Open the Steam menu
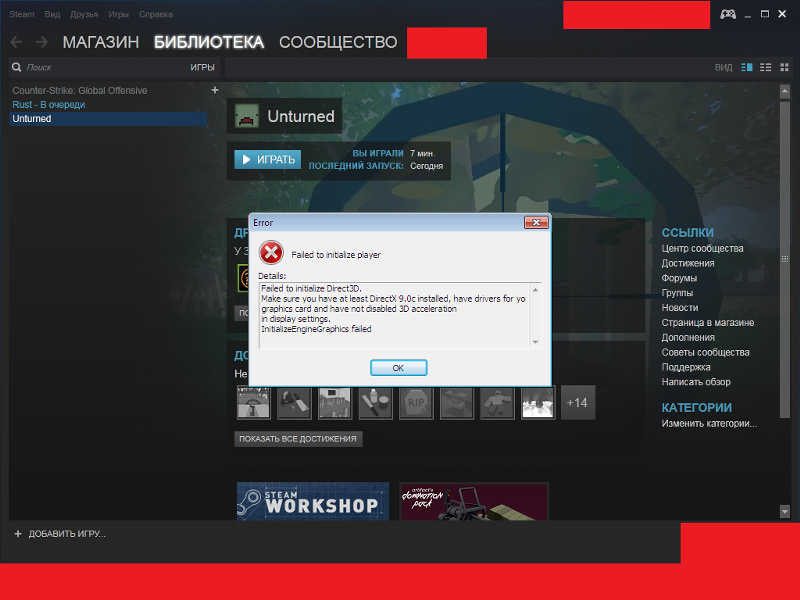Viewport: 800px width, 600px height. coord(22,14)
